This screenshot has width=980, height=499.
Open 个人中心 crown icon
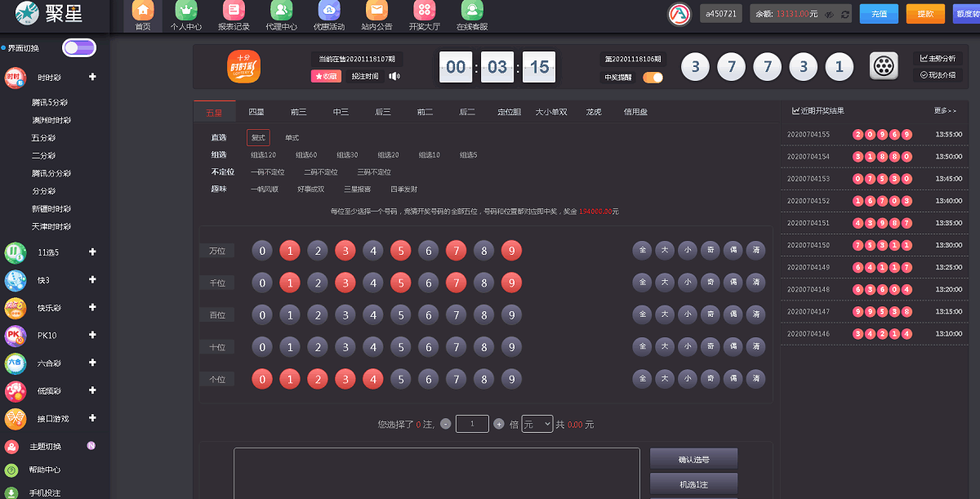click(186, 11)
